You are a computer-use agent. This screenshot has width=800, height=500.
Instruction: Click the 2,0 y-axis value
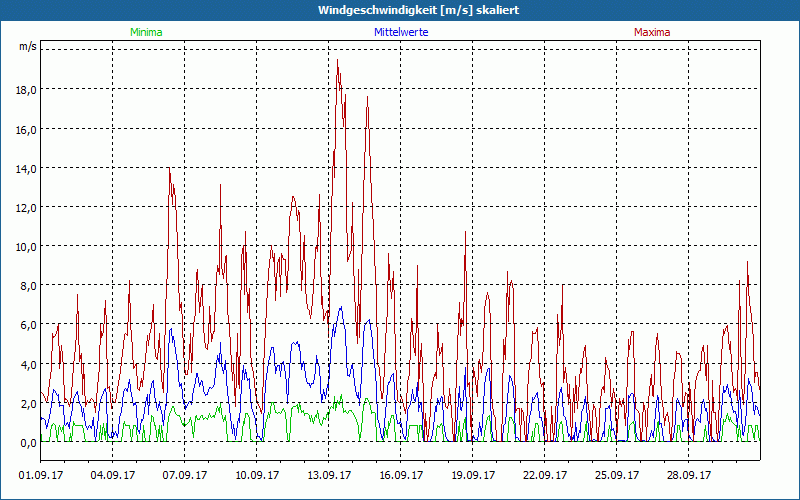[28, 404]
